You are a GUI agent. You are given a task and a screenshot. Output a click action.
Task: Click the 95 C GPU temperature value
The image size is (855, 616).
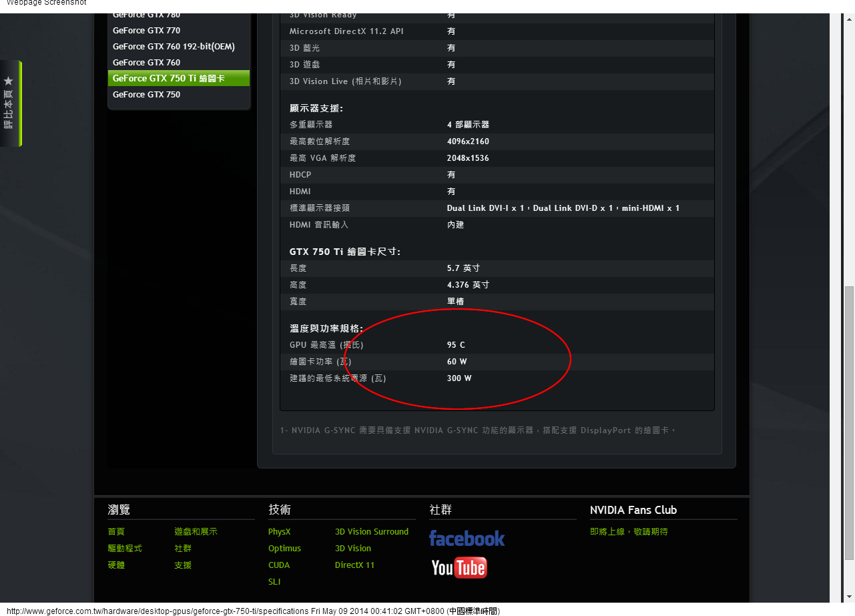pyautogui.click(x=456, y=345)
